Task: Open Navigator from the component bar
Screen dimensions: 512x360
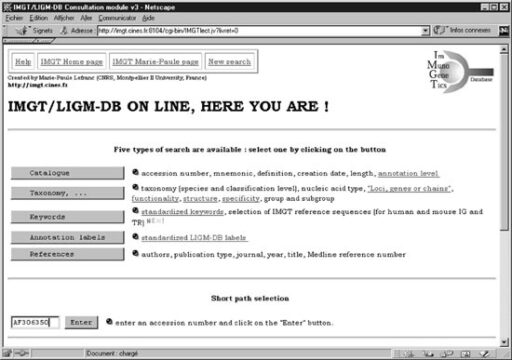Action: pos(410,353)
